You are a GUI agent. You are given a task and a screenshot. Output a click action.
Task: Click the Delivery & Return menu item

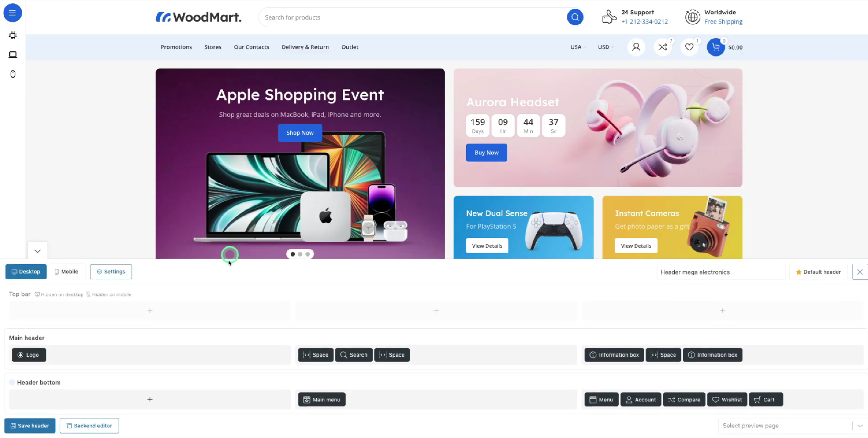[305, 47]
